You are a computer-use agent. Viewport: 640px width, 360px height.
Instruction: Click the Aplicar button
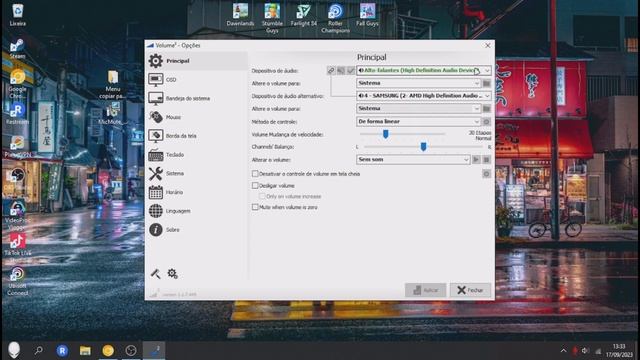(425, 290)
